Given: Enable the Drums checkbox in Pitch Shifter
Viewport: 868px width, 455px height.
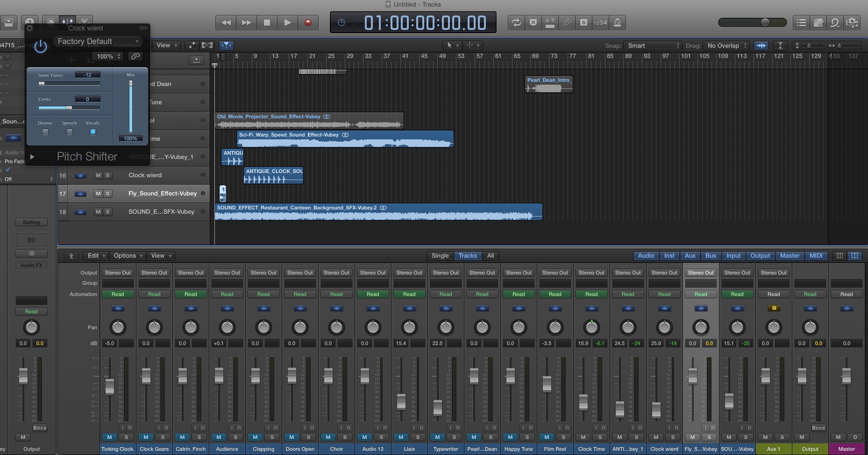Looking at the screenshot, I should coord(45,132).
